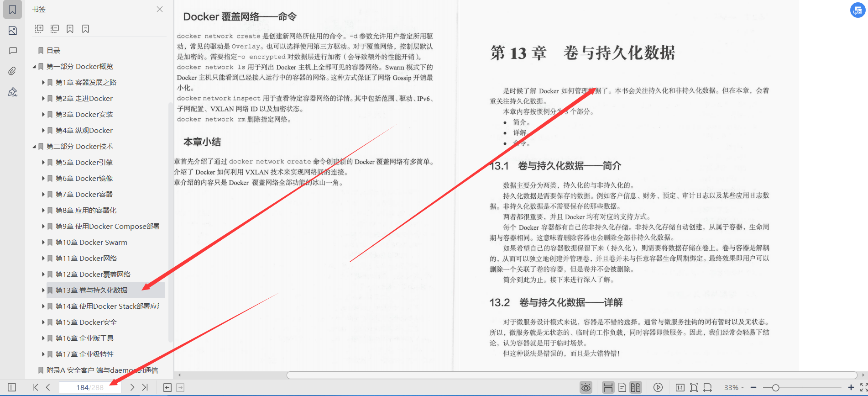Toggle the navigation pane in status bar

(x=12, y=387)
